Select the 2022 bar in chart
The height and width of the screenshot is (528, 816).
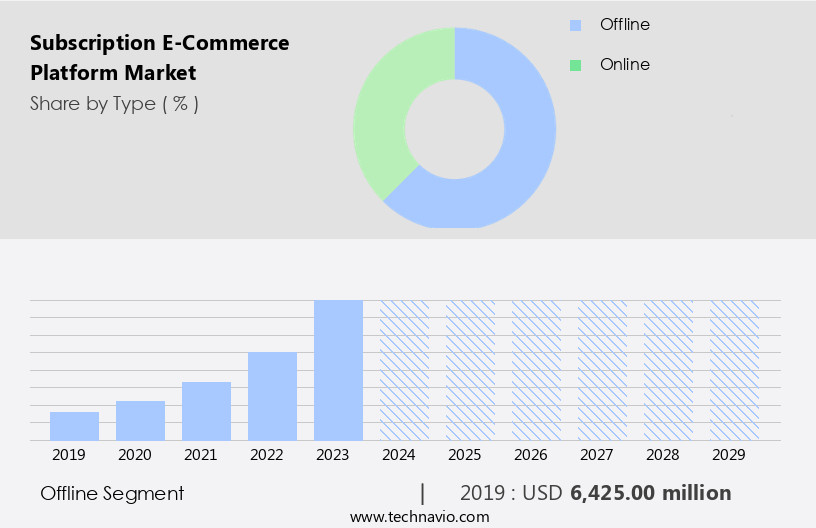pos(272,396)
